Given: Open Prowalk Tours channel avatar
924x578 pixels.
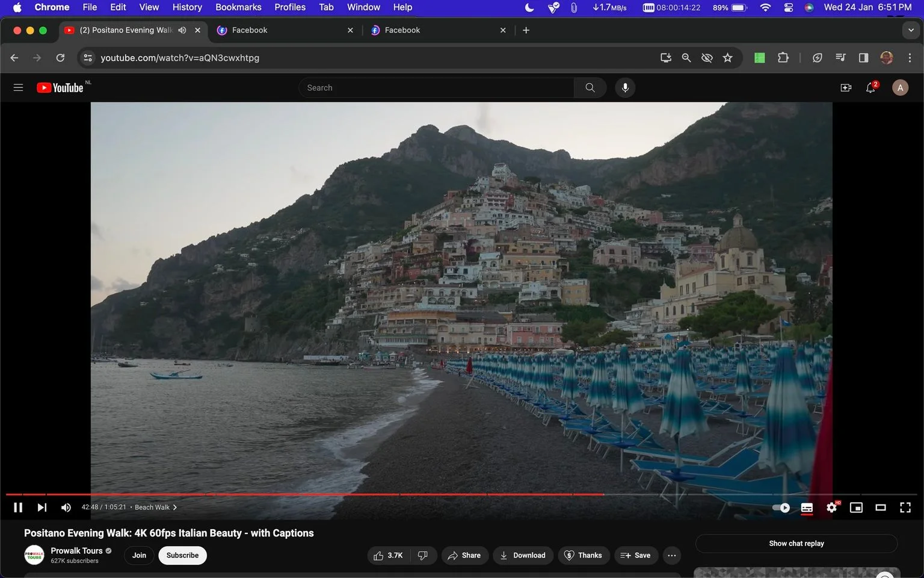Looking at the screenshot, I should click(x=34, y=555).
